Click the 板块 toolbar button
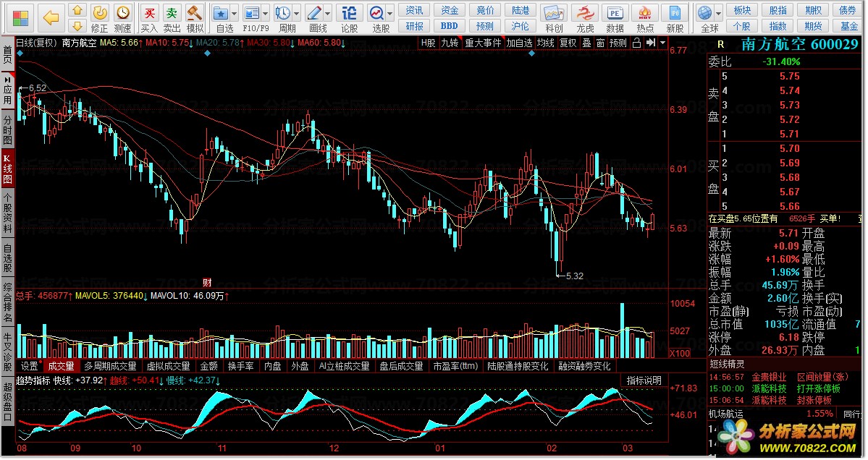 coord(742,11)
